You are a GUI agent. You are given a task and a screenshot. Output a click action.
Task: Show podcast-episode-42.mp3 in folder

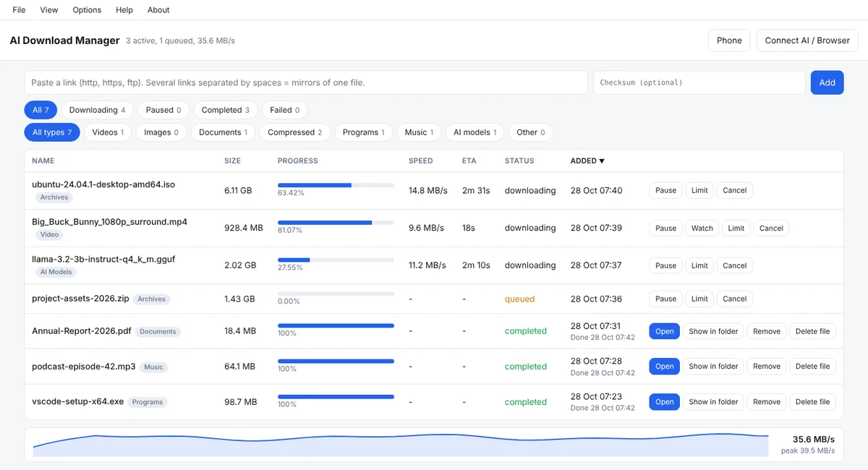[x=713, y=367]
